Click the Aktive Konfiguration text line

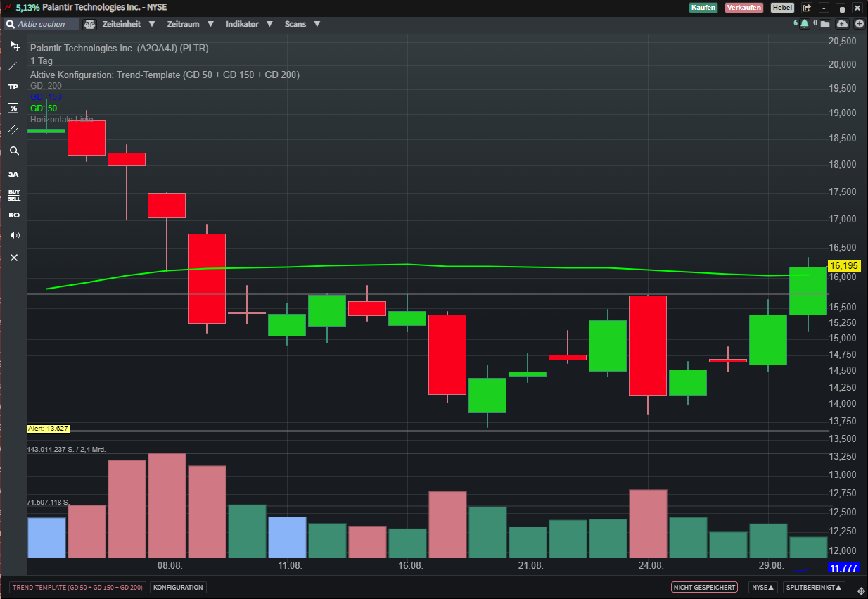coord(165,75)
